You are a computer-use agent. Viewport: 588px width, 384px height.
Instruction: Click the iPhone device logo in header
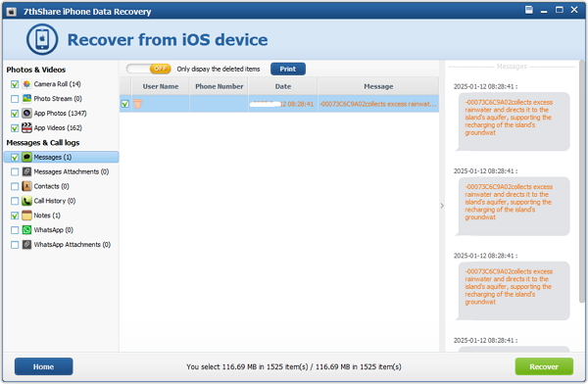point(42,39)
